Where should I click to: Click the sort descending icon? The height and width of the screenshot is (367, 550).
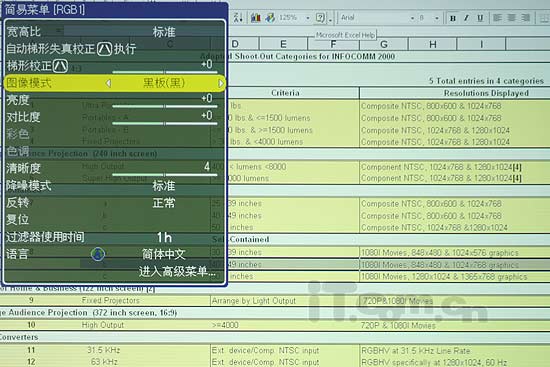click(238, 17)
